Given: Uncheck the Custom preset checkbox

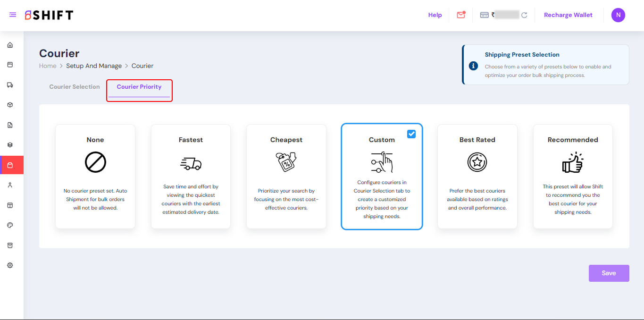Looking at the screenshot, I should (411, 134).
